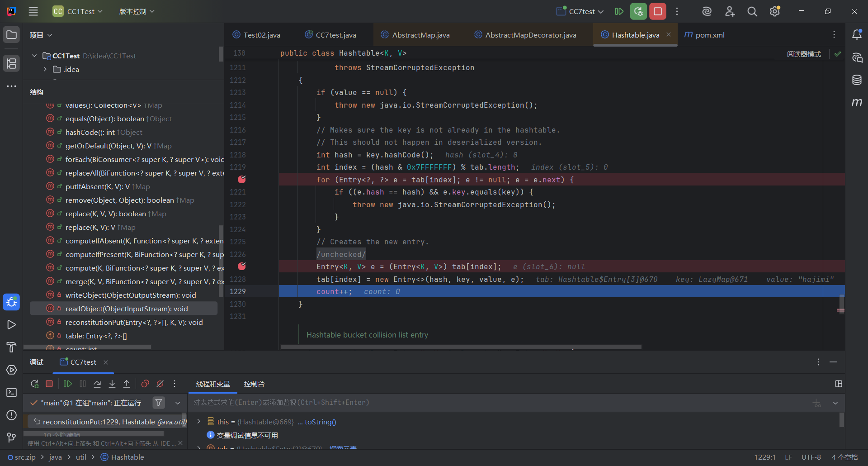This screenshot has width=868, height=466.
Task: View breakpoints in debug toolbar
Action: coord(145,384)
